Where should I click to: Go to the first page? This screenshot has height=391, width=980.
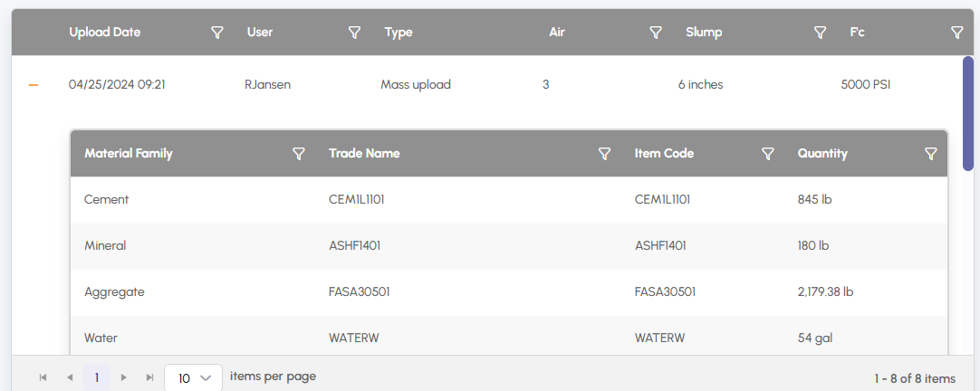pyautogui.click(x=43, y=377)
